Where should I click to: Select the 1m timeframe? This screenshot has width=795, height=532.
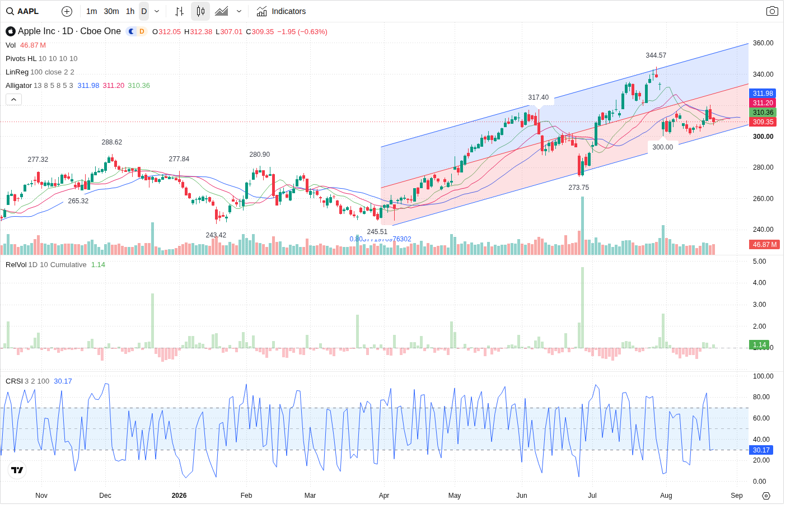(x=91, y=11)
